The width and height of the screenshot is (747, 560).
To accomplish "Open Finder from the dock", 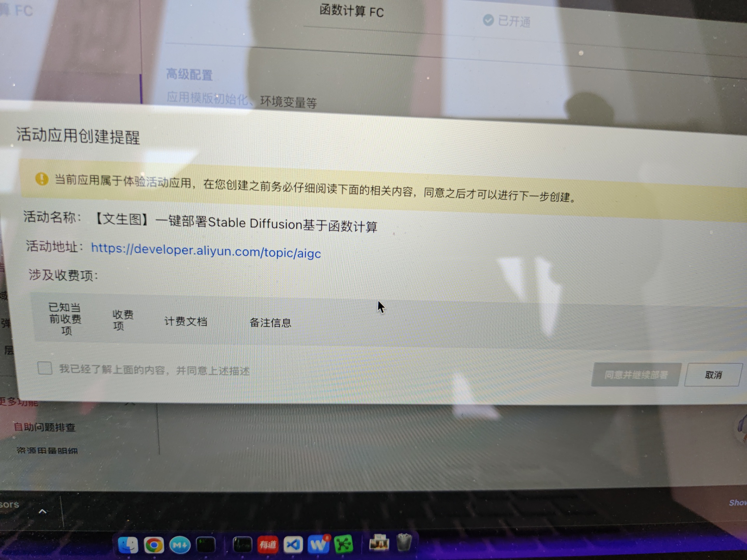I will click(x=128, y=545).
